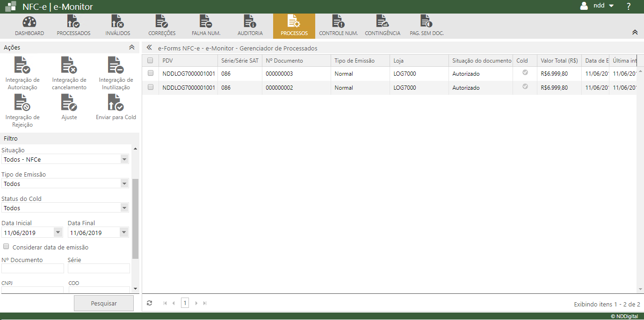The height and width of the screenshot is (320, 644).
Task: Click the Integração de Inutilização icon
Action: (x=116, y=65)
